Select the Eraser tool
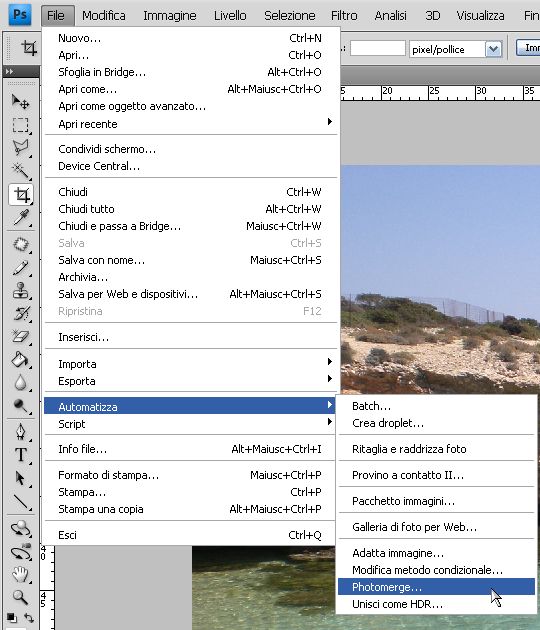The image size is (540, 630). coord(20,336)
